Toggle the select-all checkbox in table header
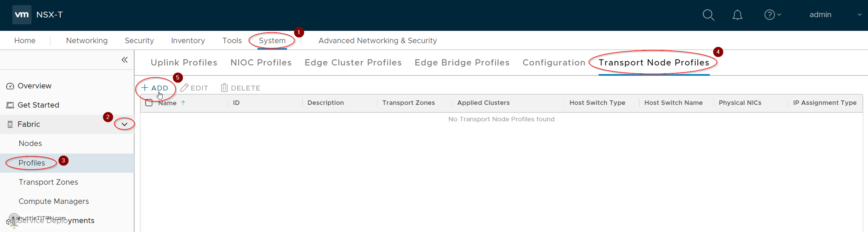This screenshot has width=868, height=232. click(149, 103)
